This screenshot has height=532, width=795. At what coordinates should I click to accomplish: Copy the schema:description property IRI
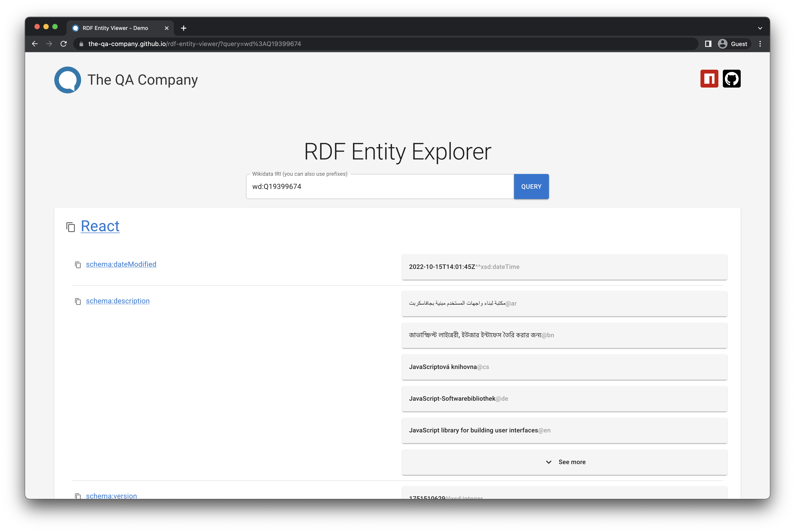pos(78,301)
